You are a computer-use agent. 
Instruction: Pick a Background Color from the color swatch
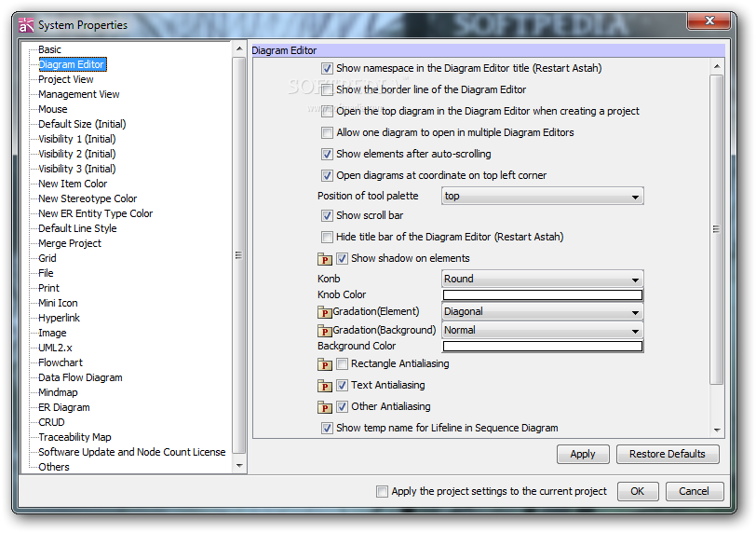[543, 347]
